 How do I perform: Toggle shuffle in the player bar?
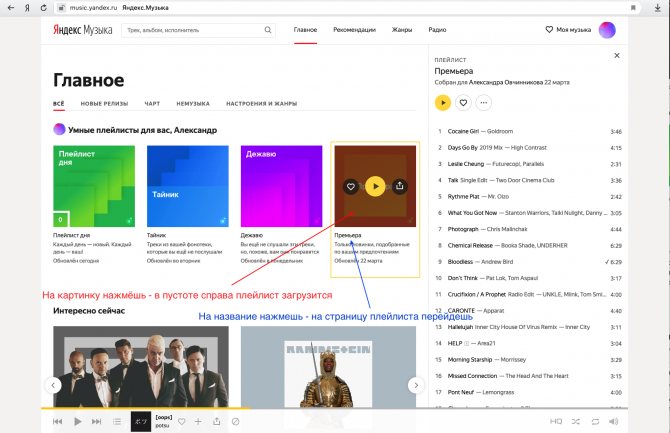576,421
